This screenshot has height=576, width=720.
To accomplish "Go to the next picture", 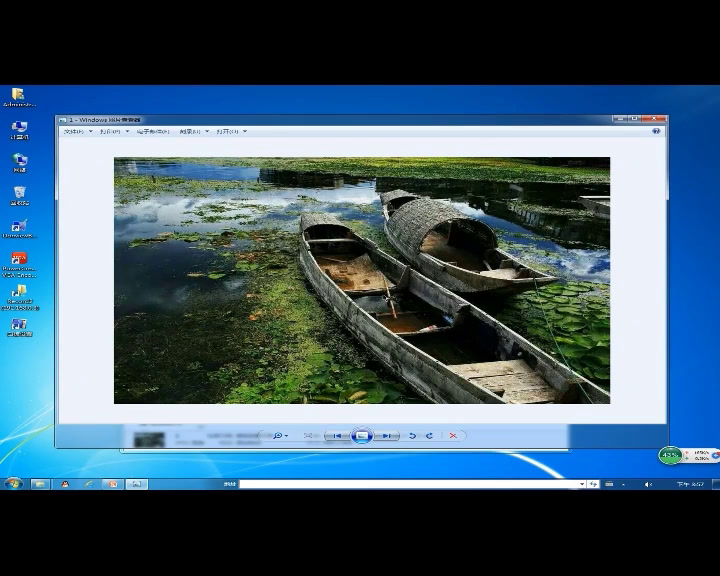I will (x=387, y=435).
